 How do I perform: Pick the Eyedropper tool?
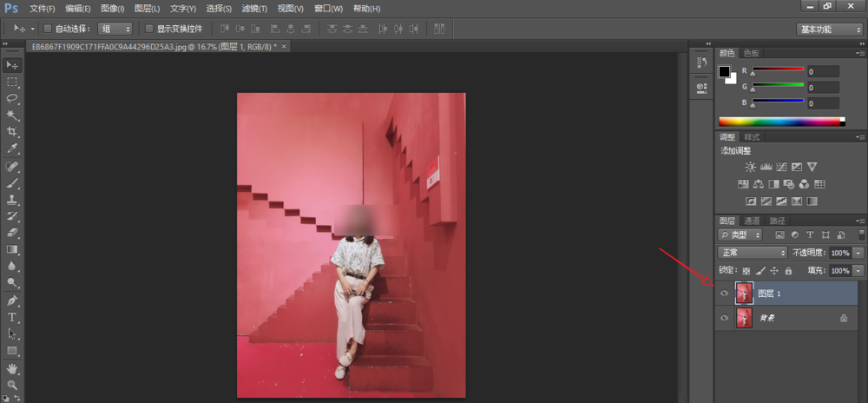[x=12, y=149]
